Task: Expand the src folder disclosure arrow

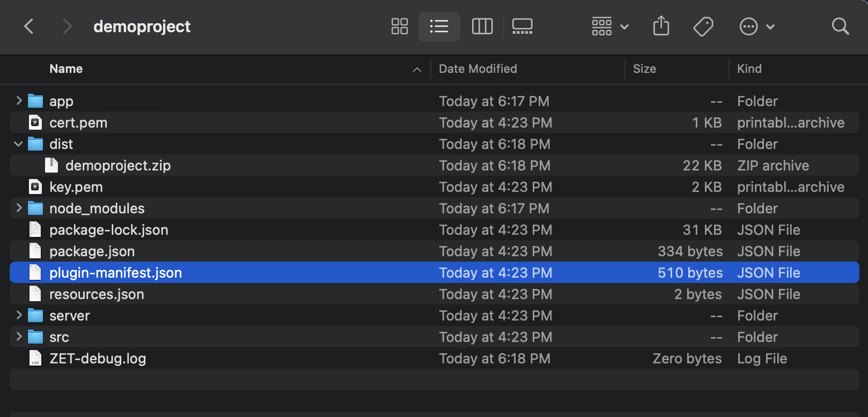Action: [19, 337]
